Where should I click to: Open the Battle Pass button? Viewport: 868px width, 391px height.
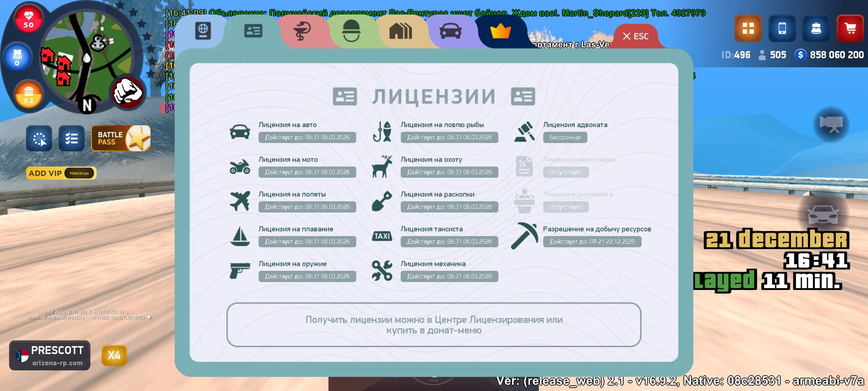point(121,138)
